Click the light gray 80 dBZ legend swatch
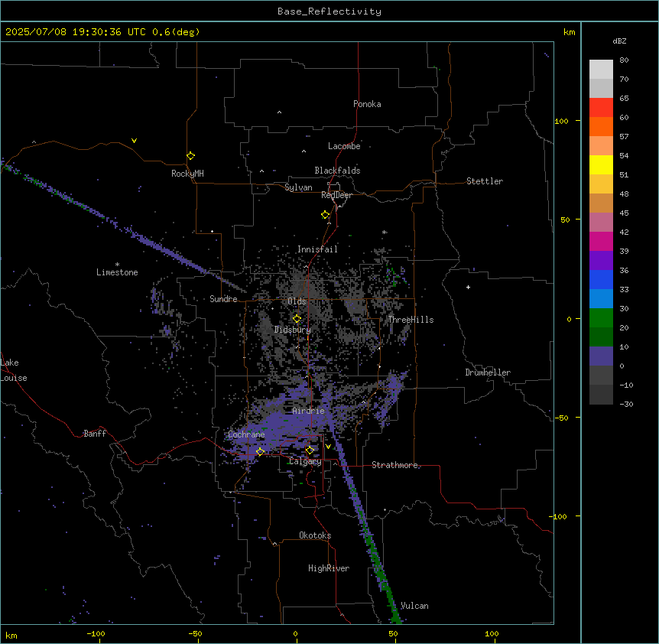Screen dimensions: 659x644 tap(601, 70)
